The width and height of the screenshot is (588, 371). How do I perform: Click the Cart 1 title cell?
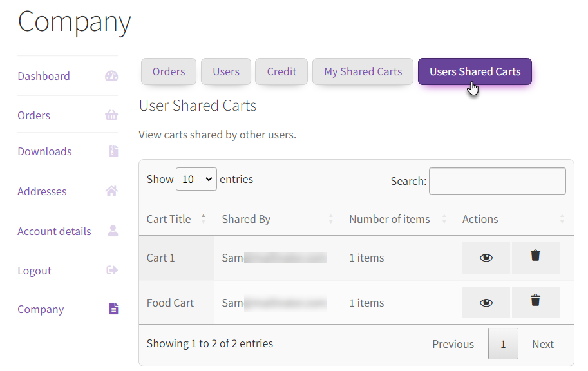click(x=176, y=258)
